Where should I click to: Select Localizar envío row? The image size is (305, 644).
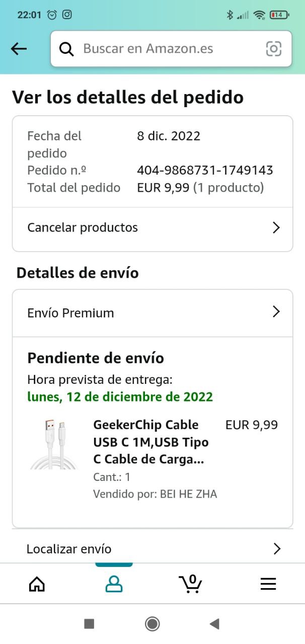pyautogui.click(x=69, y=549)
